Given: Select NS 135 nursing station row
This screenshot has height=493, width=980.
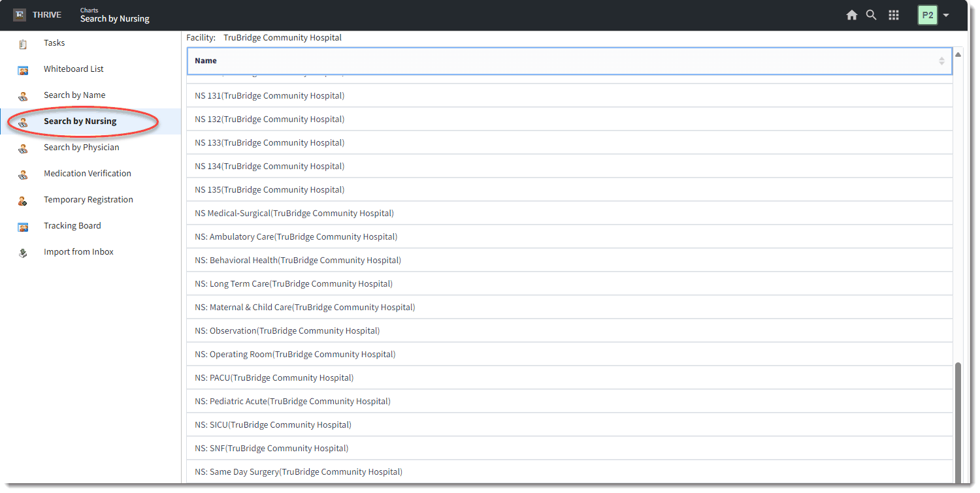Looking at the screenshot, I should [x=570, y=189].
